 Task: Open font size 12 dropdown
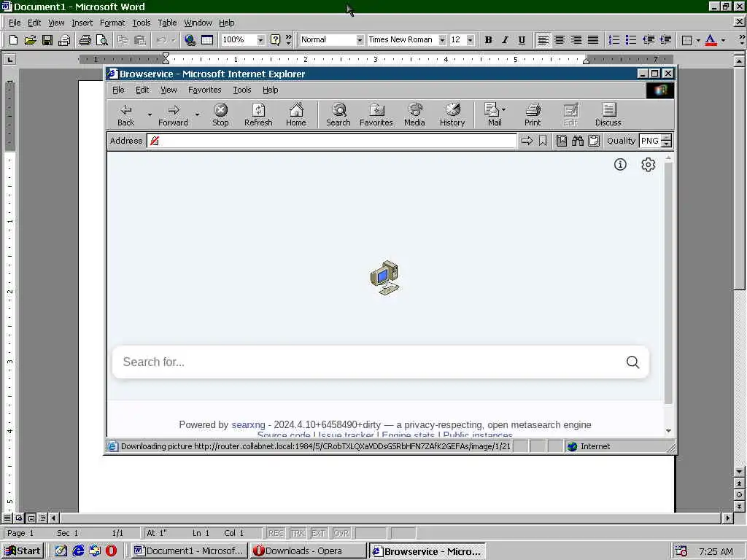point(471,40)
